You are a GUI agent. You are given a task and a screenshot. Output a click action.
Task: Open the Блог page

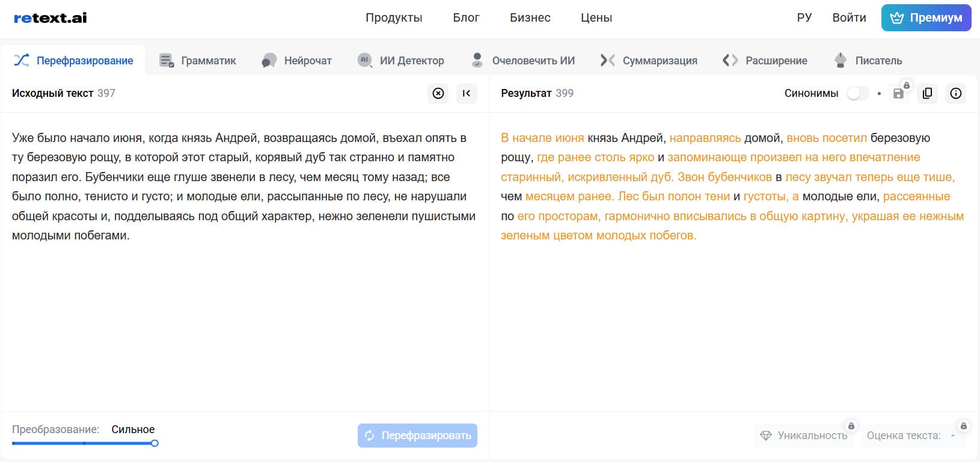point(466,18)
